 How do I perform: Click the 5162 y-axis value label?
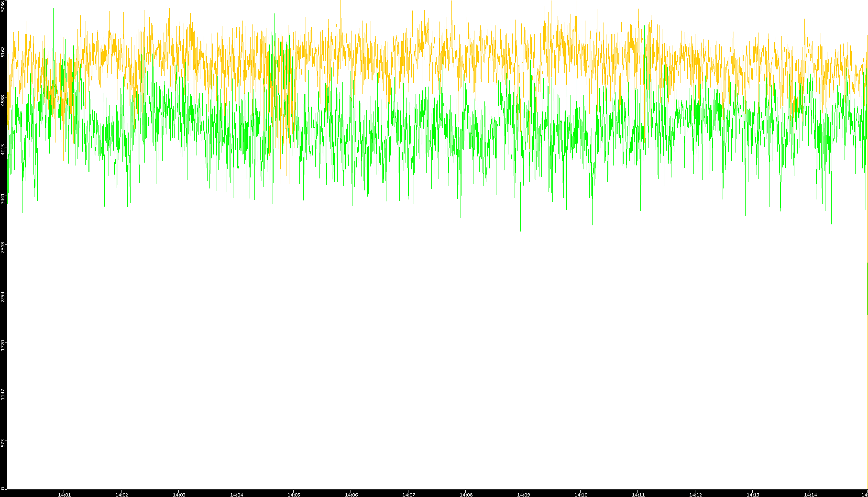point(3,52)
